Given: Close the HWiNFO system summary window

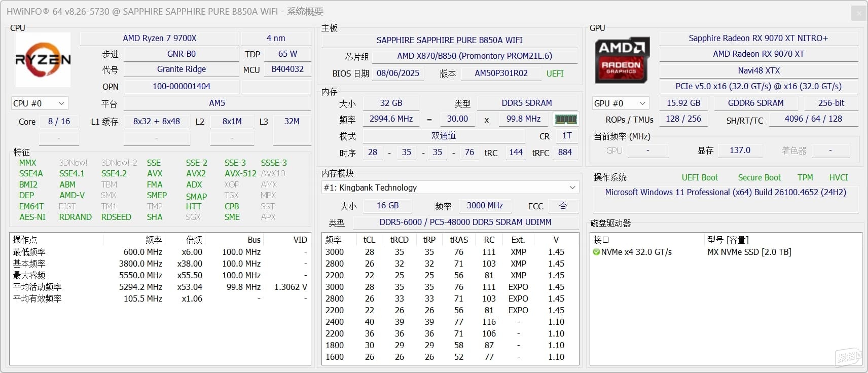Looking at the screenshot, I should (858, 13).
